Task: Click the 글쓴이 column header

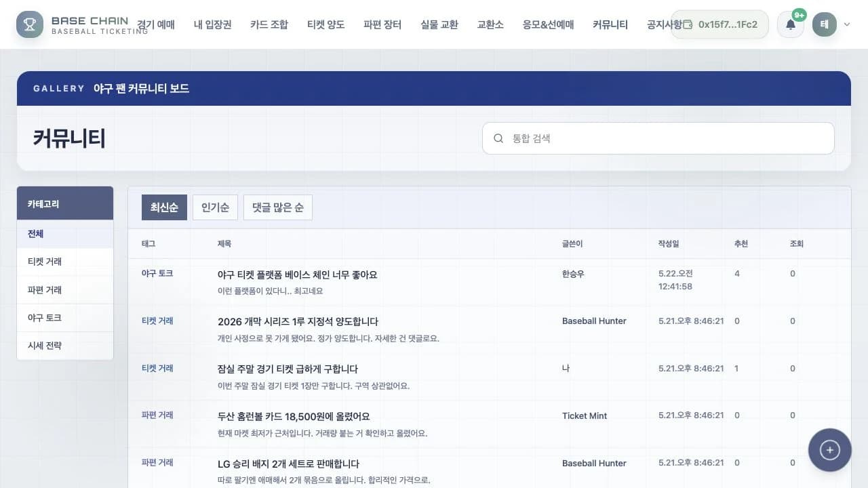Action: pos(572,243)
